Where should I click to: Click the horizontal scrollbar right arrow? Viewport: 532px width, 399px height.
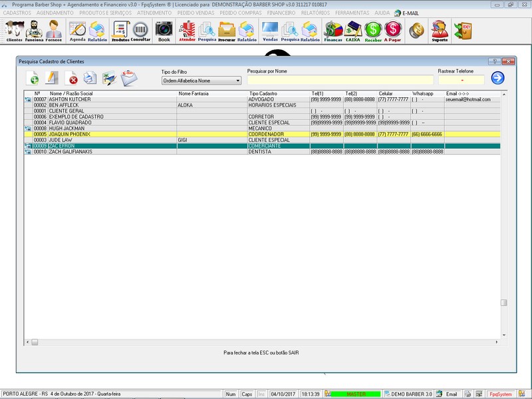point(496,342)
